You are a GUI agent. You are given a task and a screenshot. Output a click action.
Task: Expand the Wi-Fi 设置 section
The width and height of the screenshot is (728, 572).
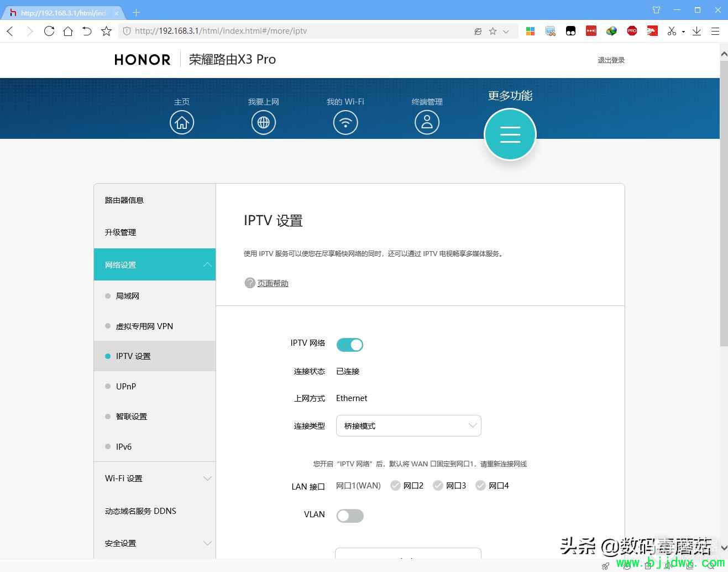[155, 479]
